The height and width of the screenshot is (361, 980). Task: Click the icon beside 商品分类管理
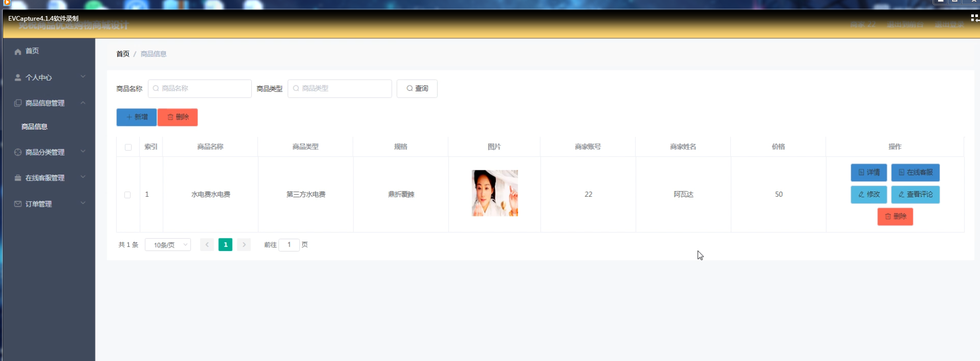tap(18, 152)
